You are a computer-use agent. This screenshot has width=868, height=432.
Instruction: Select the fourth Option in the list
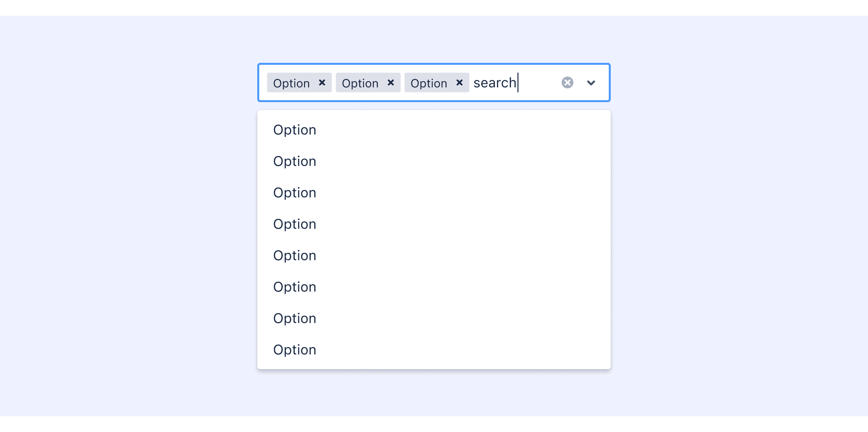pyautogui.click(x=295, y=224)
